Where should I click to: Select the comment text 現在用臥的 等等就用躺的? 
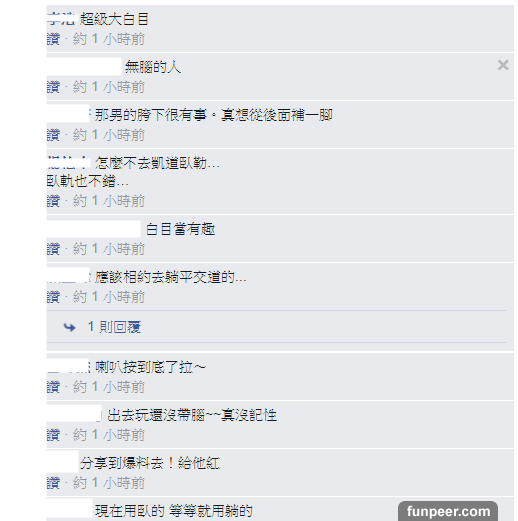tap(174, 511)
